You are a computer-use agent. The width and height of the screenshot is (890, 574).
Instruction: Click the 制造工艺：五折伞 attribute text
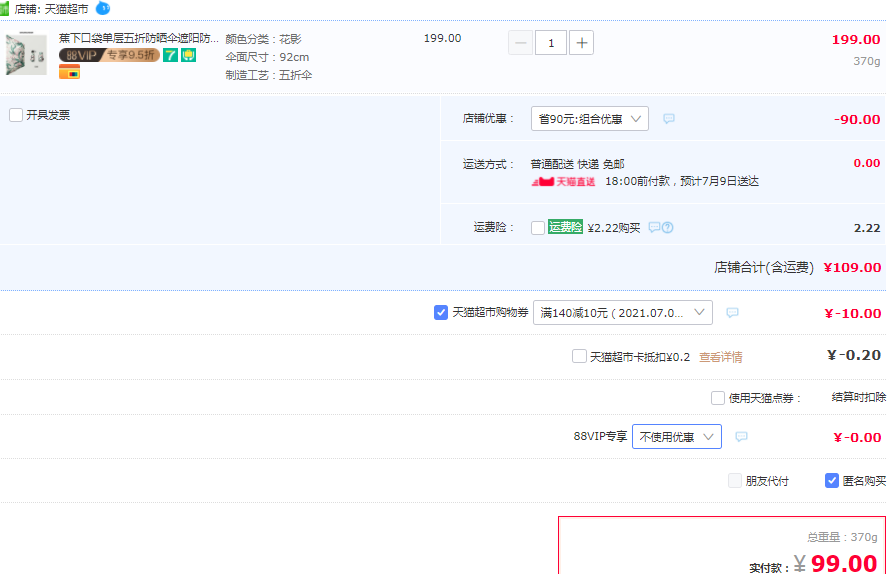[268, 75]
